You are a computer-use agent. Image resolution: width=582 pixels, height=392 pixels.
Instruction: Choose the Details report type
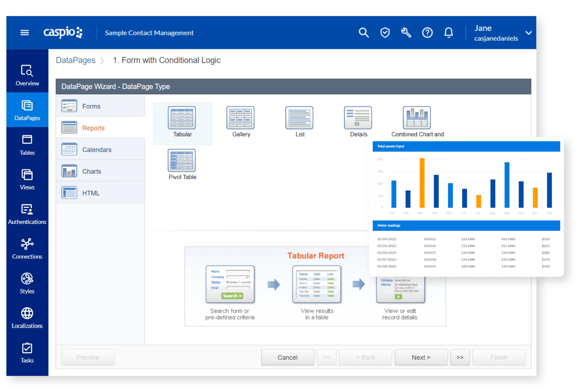point(358,122)
